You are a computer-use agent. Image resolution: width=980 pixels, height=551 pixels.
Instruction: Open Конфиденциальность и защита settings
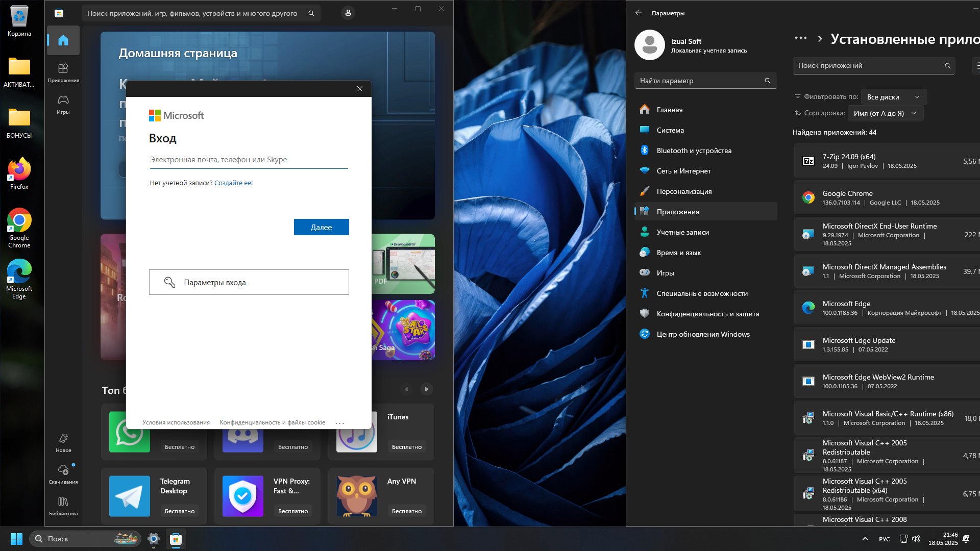click(x=705, y=314)
